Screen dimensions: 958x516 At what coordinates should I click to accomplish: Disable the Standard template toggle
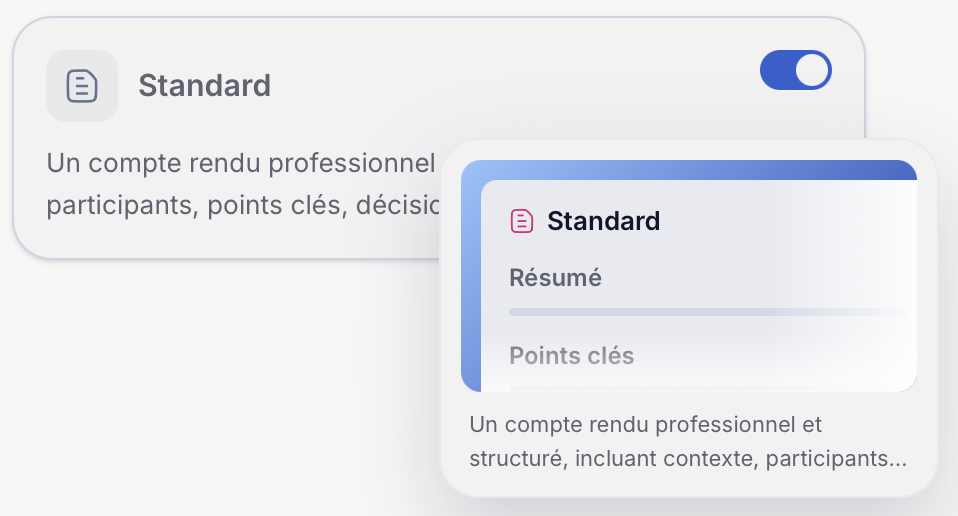[795, 70]
